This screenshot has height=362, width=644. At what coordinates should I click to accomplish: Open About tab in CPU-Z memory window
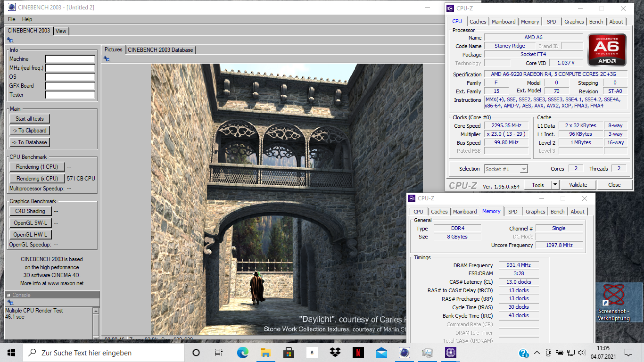[578, 212]
